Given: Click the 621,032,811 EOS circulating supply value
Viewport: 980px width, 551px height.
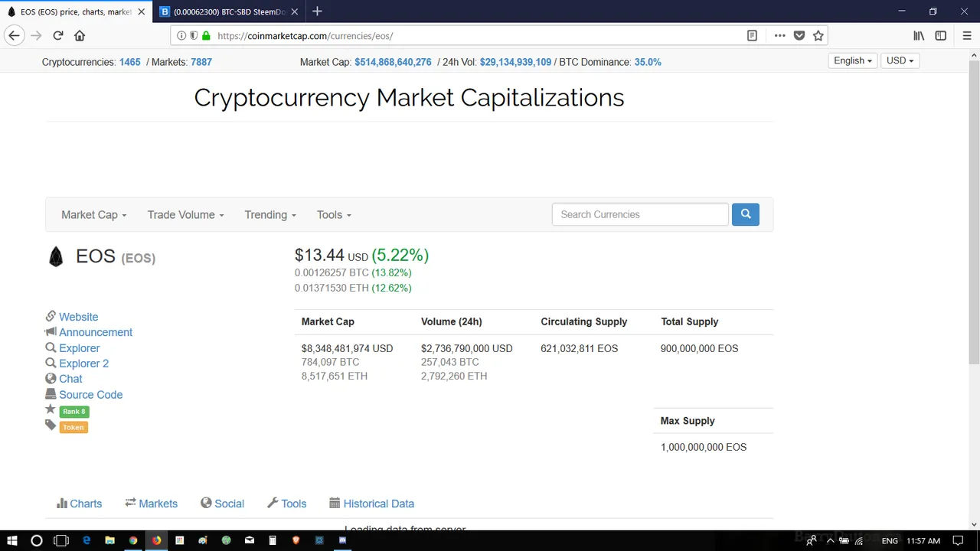Looking at the screenshot, I should point(579,348).
